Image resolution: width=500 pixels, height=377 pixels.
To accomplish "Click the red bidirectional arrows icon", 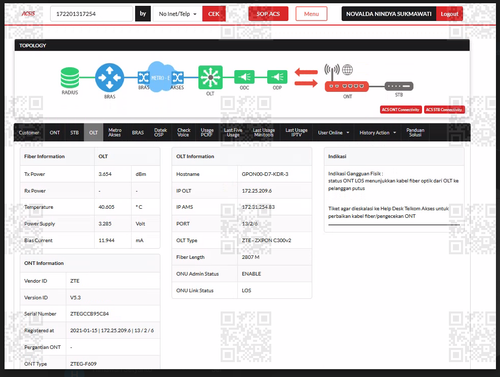I will click(306, 78).
